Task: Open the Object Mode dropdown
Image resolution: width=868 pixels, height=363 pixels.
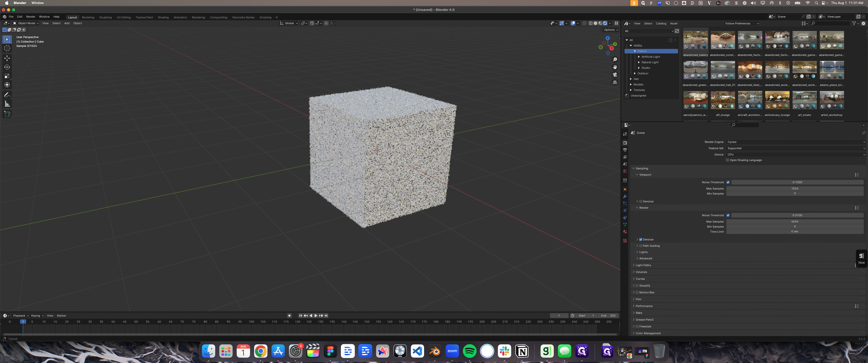Action: coord(25,23)
